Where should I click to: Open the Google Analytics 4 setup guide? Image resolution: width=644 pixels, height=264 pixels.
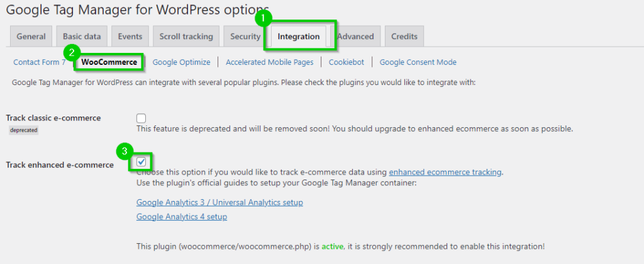182,216
